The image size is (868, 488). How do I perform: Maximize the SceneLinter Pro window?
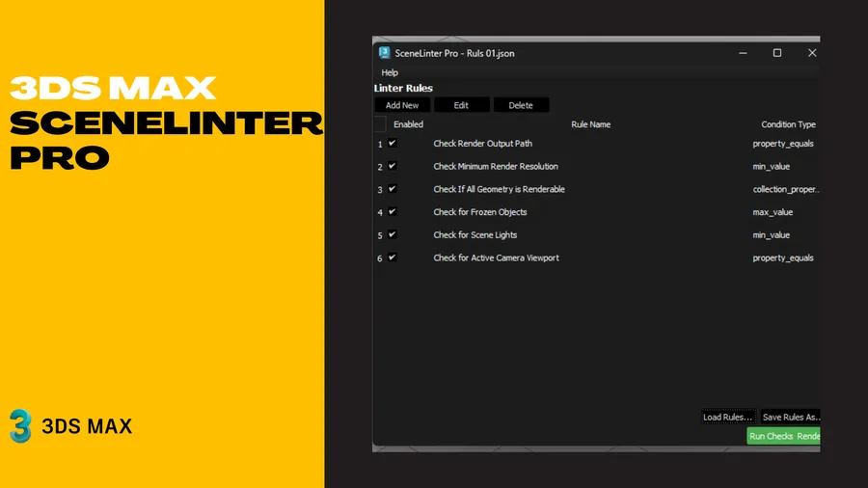tap(777, 53)
